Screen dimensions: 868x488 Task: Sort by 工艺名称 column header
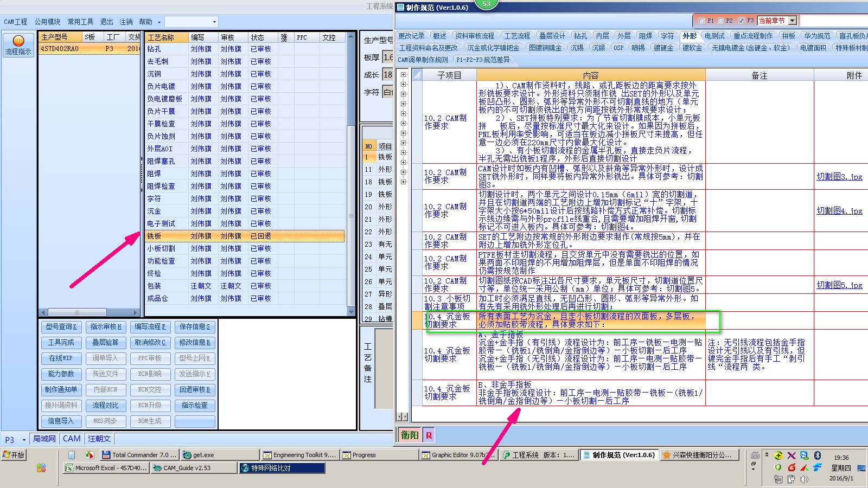167,37
